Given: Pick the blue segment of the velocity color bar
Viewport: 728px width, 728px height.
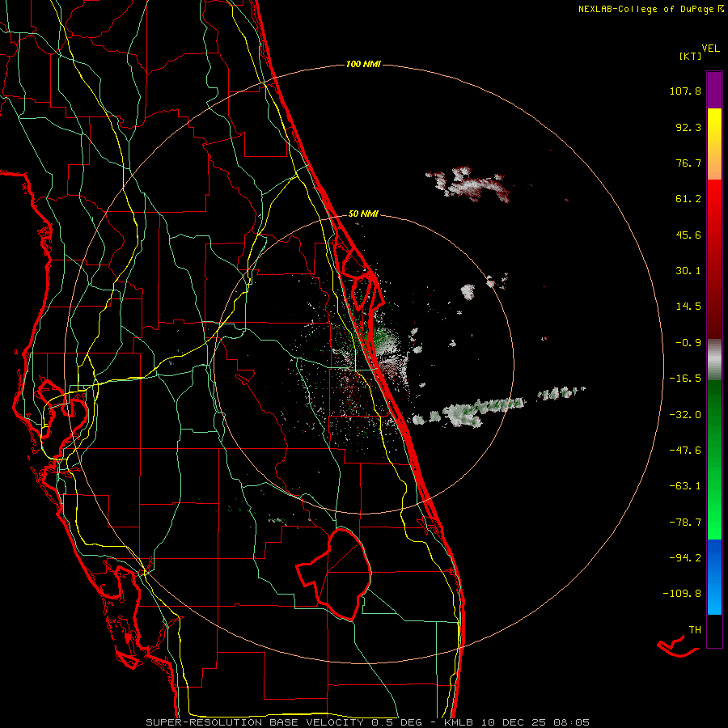Looking at the screenshot, I should 714,577.
